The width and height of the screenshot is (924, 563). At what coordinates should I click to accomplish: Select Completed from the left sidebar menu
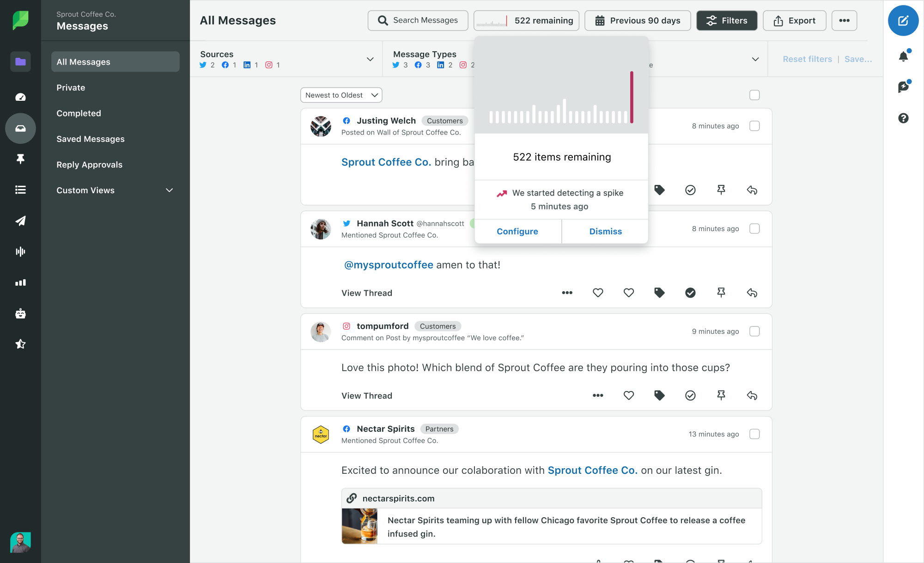tap(79, 113)
